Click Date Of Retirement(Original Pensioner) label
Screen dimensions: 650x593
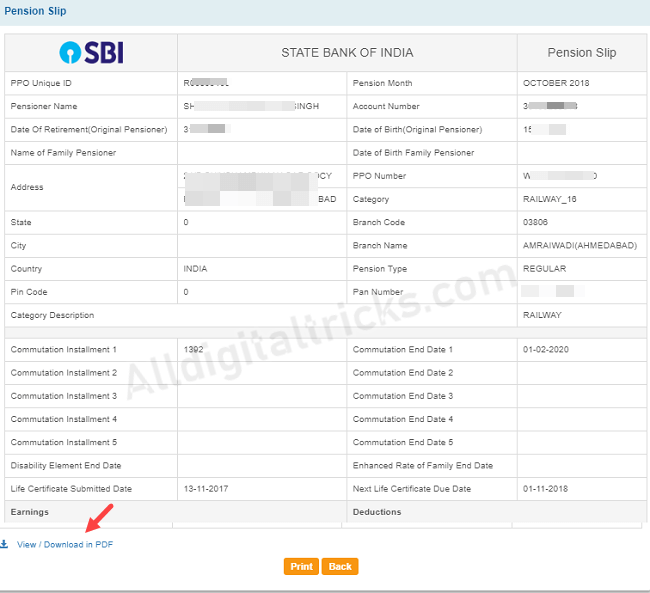[x=89, y=129]
